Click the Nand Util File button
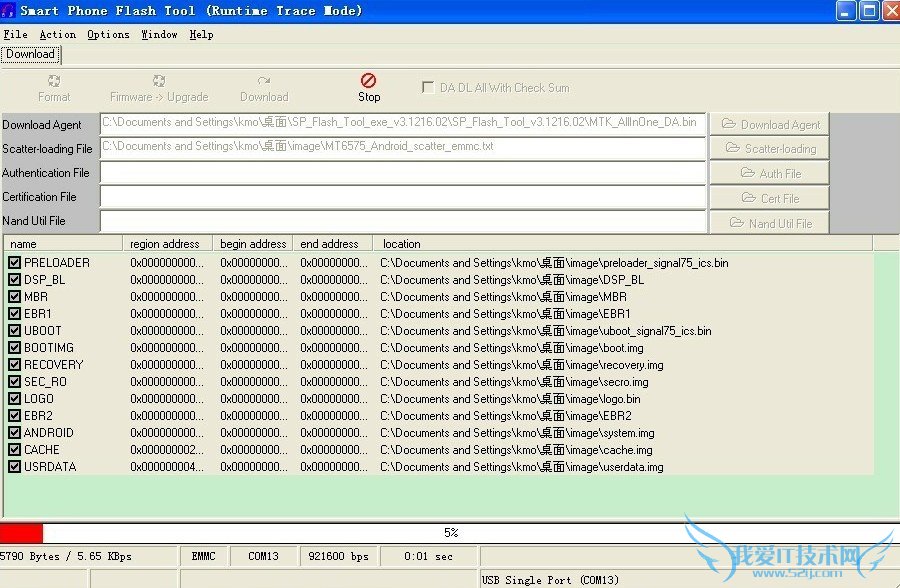The height and width of the screenshot is (588, 900). [769, 224]
